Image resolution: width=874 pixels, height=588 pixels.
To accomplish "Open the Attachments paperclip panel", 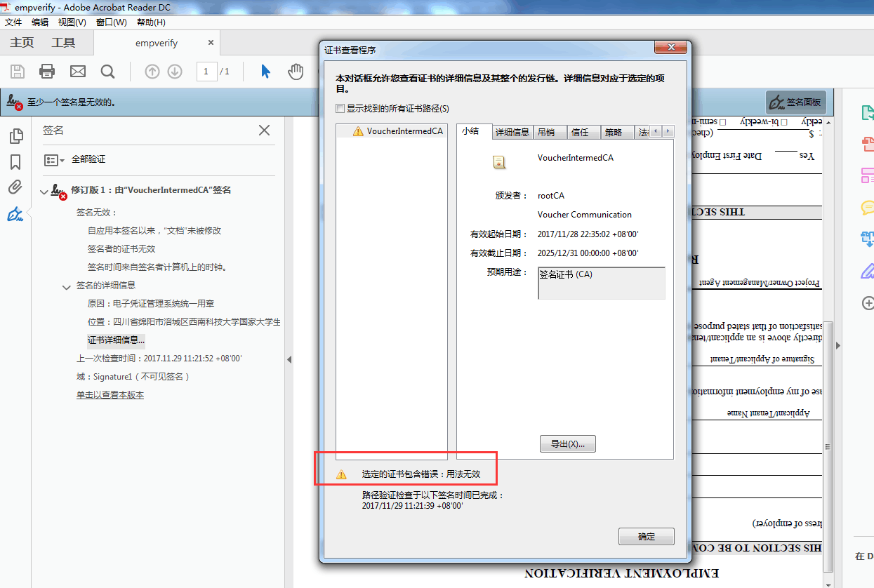I will click(15, 187).
